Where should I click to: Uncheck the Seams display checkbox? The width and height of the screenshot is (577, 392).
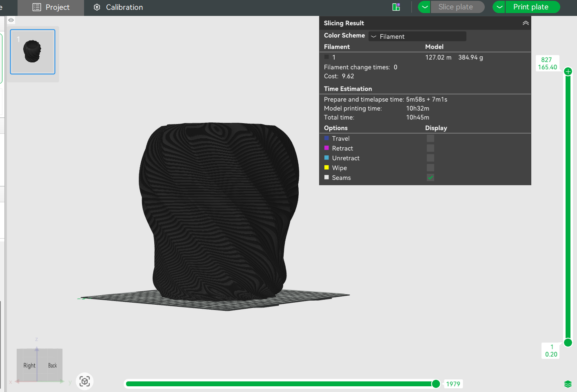[x=431, y=178]
